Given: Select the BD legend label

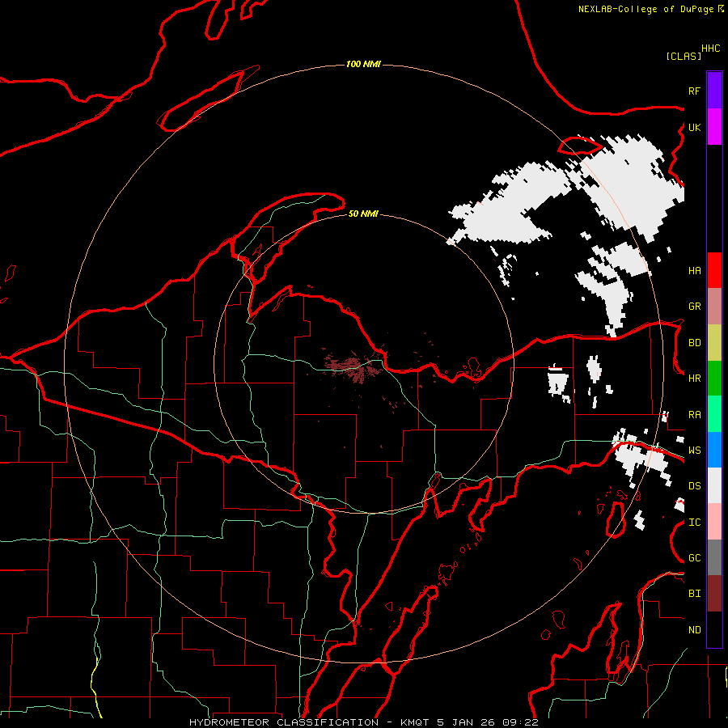Looking at the screenshot, I should point(695,343).
